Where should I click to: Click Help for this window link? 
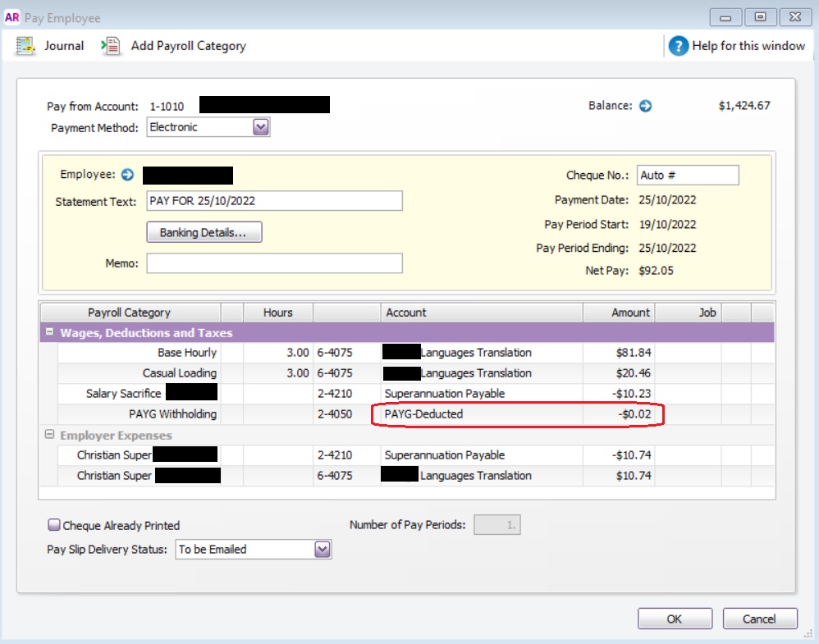[x=748, y=46]
